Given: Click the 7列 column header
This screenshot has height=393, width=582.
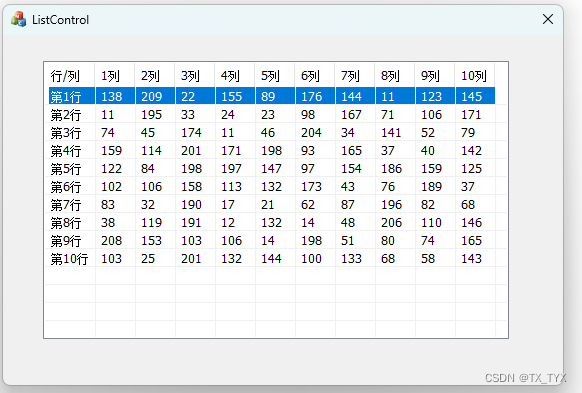Looking at the screenshot, I should click(355, 76).
